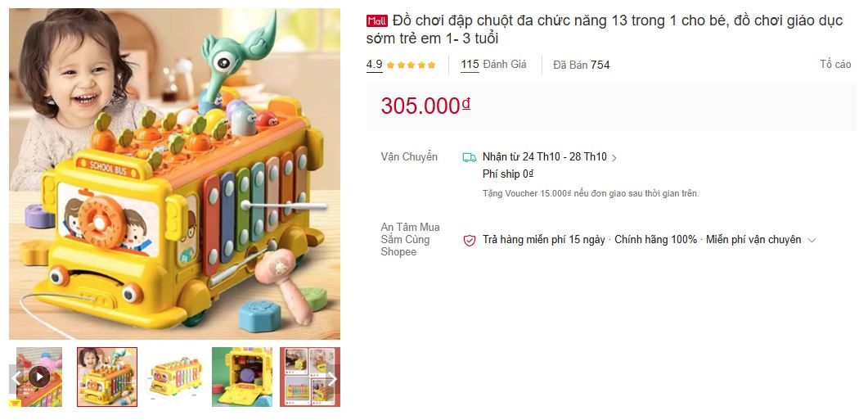The image size is (868, 420).
Task: Click Tố cáo report link
Action: [x=835, y=65]
